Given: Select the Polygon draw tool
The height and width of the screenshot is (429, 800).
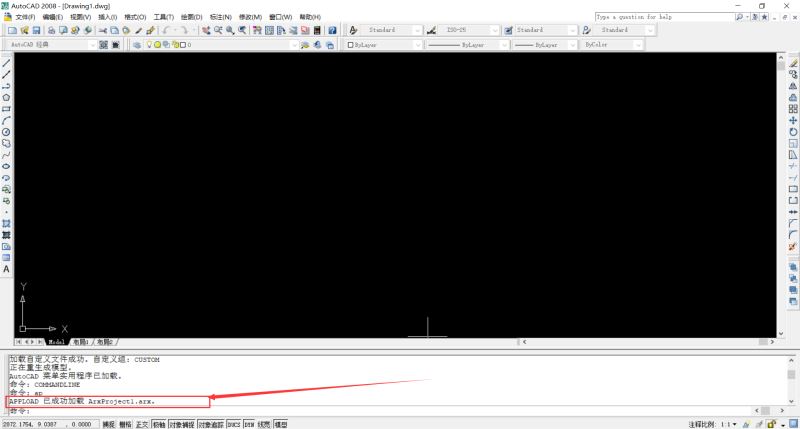Looking at the screenshot, I should pyautogui.click(x=6, y=97).
